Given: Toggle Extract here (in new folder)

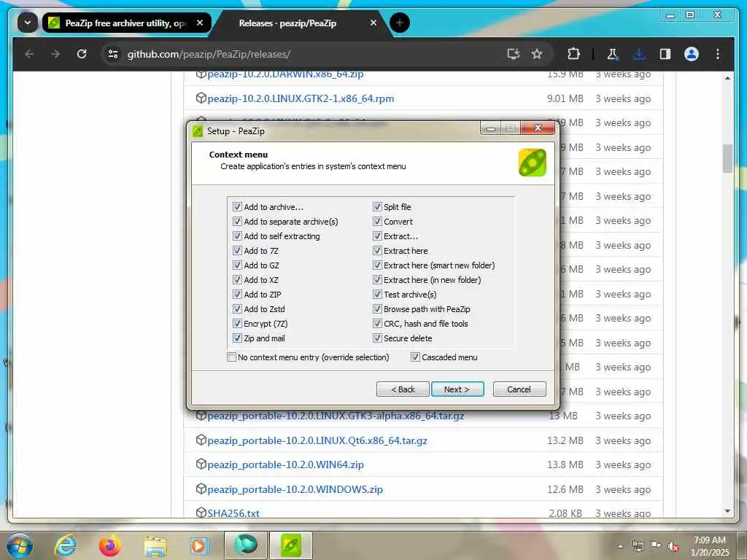Looking at the screenshot, I should (x=377, y=280).
